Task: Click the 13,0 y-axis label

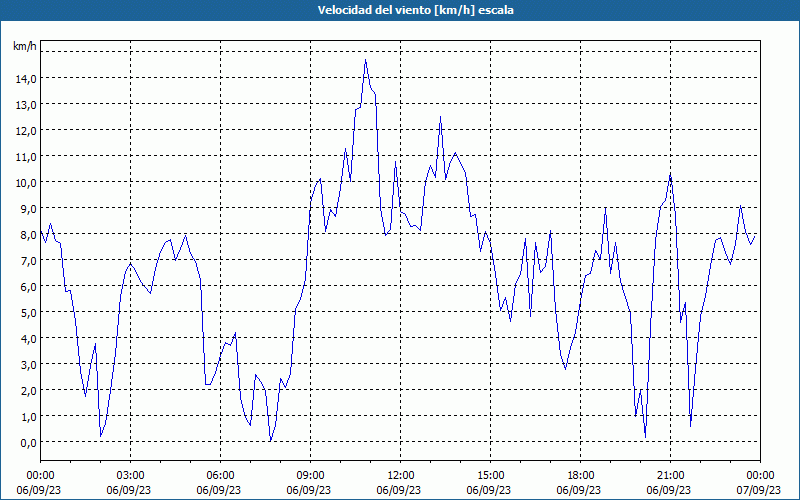Action: 26,105
